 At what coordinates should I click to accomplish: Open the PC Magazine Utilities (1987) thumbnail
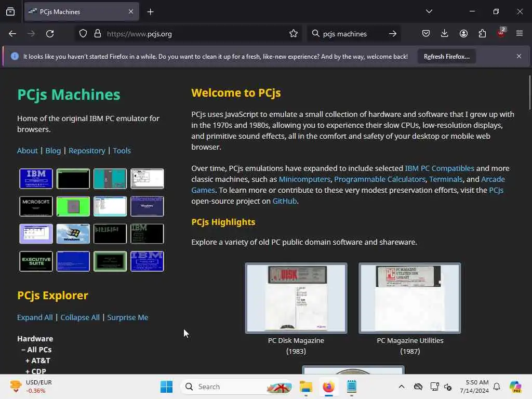click(410, 298)
